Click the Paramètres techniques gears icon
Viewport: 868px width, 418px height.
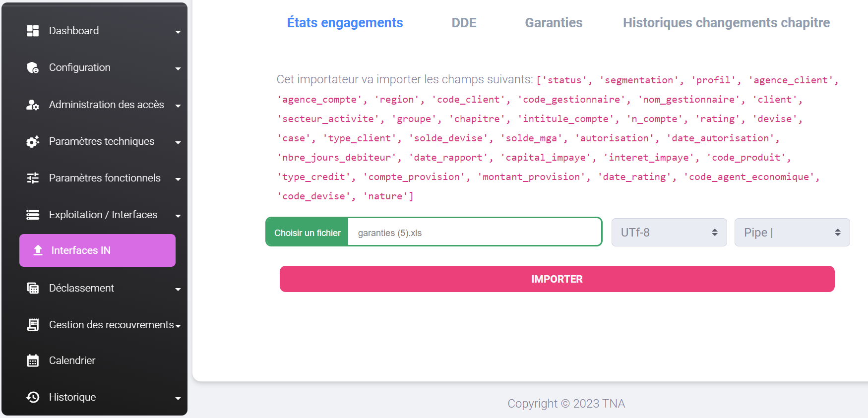(x=33, y=141)
